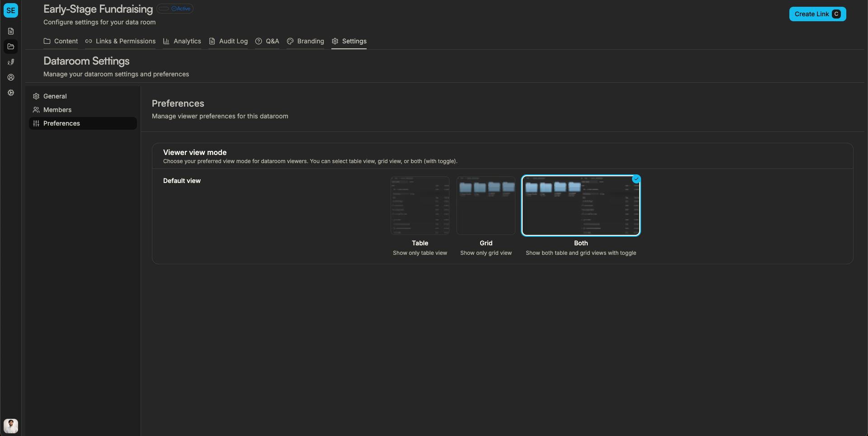
Task: Open Analytics via the bar chart icon
Action: (x=167, y=41)
